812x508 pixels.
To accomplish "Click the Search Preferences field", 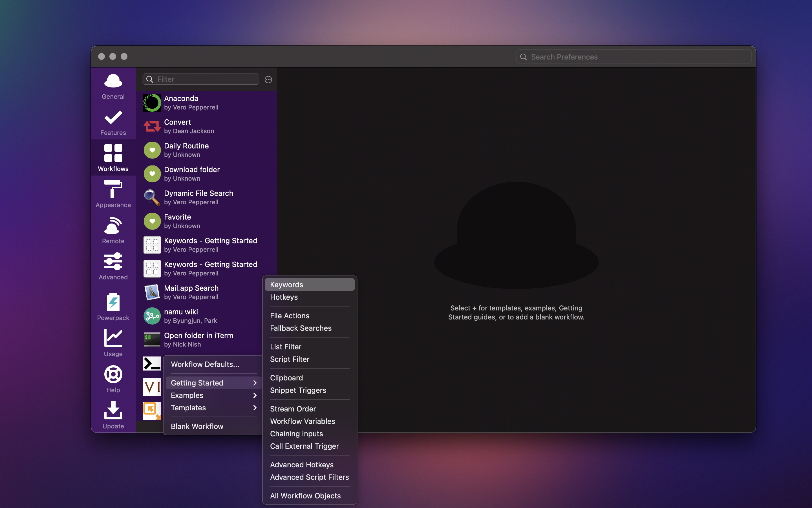I will [633, 57].
